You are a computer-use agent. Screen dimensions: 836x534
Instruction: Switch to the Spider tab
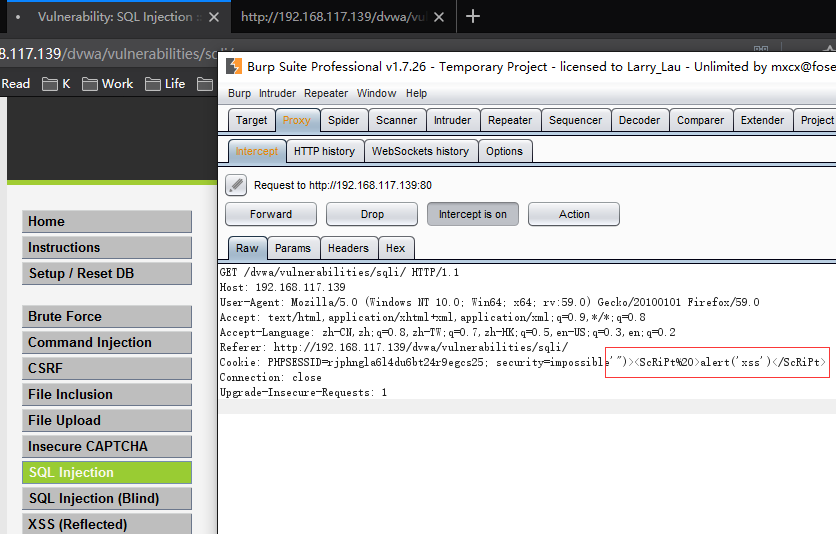343,120
